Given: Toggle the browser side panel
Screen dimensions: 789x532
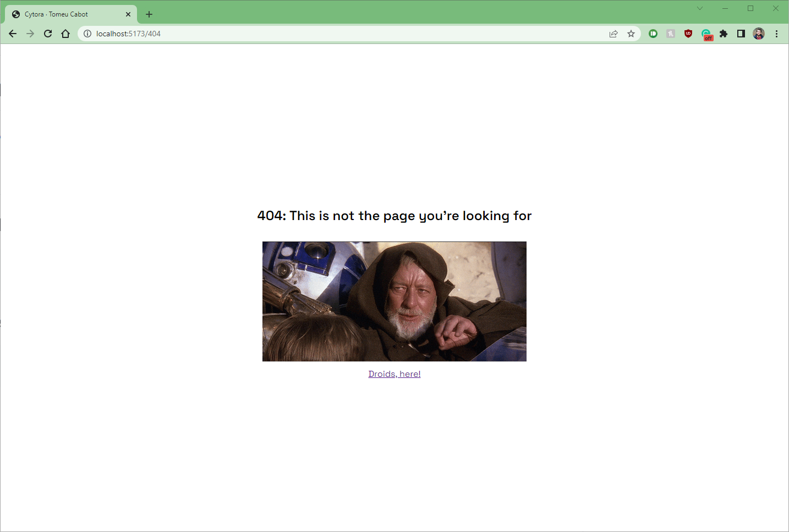Looking at the screenshot, I should tap(741, 34).
